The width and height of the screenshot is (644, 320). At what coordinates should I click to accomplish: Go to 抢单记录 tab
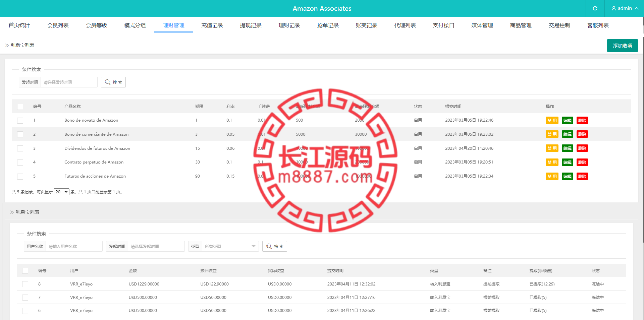[x=328, y=25]
